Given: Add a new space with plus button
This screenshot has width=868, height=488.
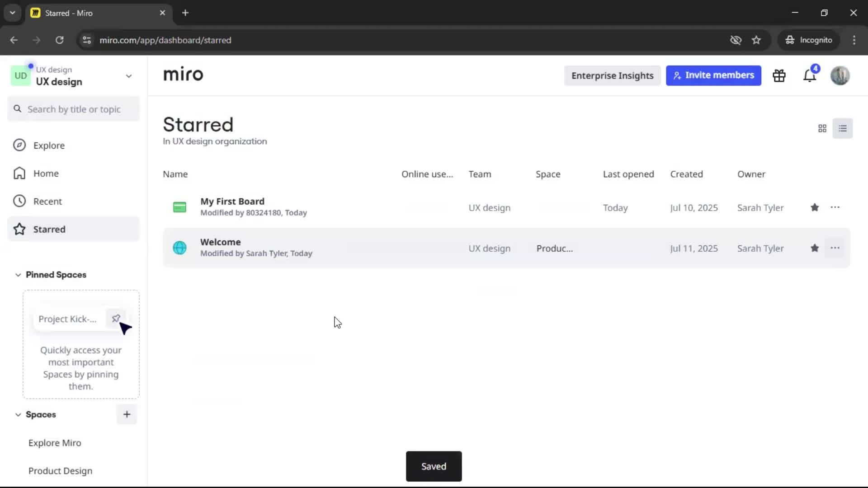Looking at the screenshot, I should pos(127,414).
